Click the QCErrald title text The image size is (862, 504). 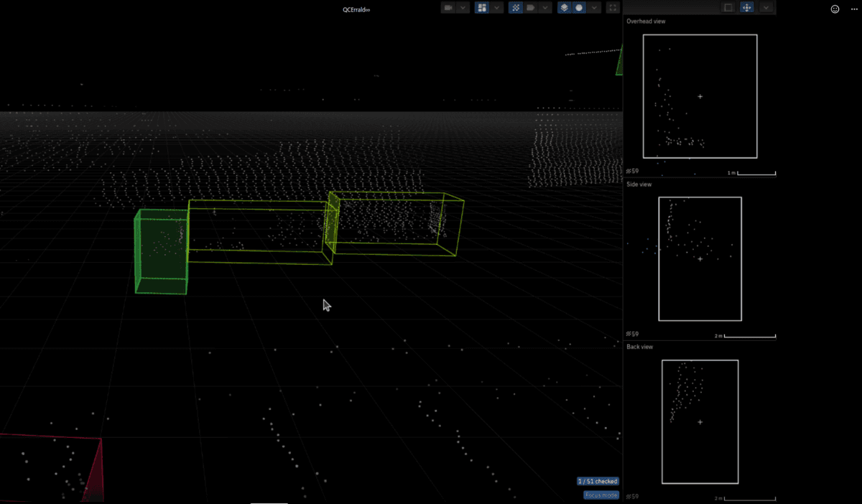[x=356, y=9]
